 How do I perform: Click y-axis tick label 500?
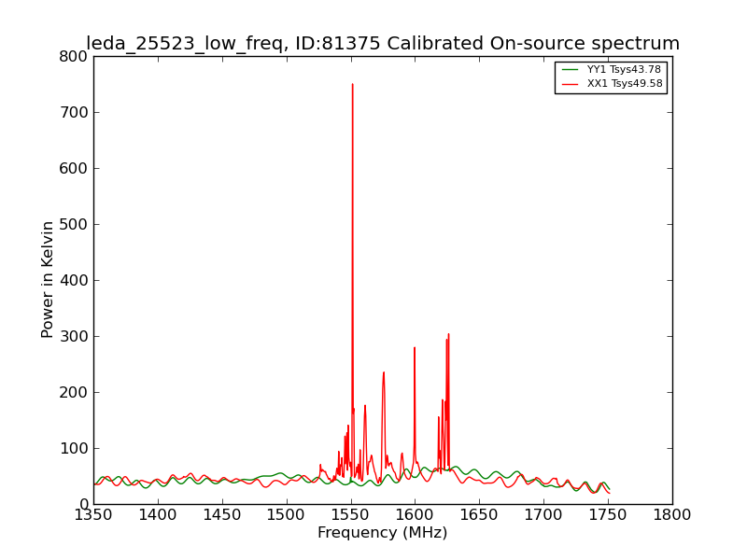tap(74, 224)
